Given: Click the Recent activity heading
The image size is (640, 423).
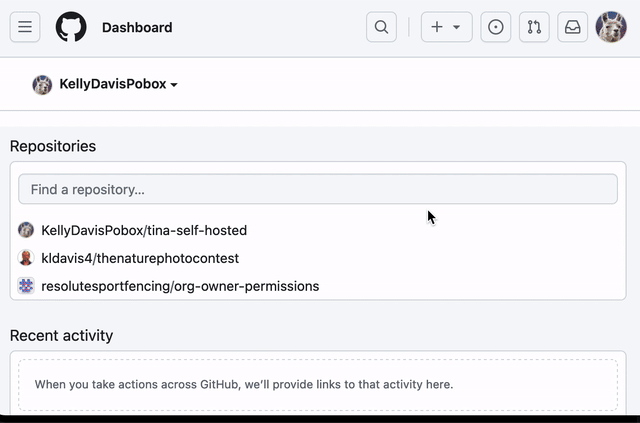Looking at the screenshot, I should coord(61,336).
